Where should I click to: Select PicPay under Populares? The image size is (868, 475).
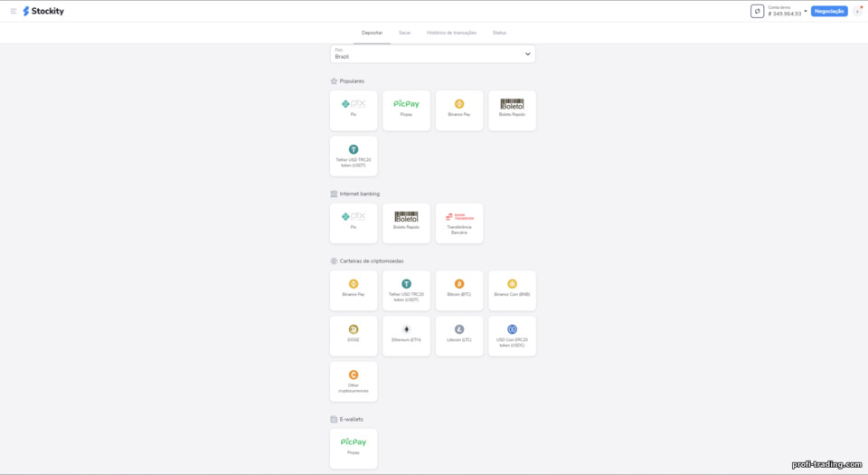pos(406,110)
